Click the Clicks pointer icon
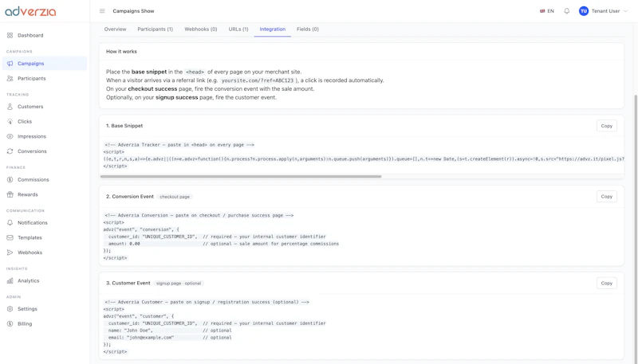 click(x=10, y=122)
